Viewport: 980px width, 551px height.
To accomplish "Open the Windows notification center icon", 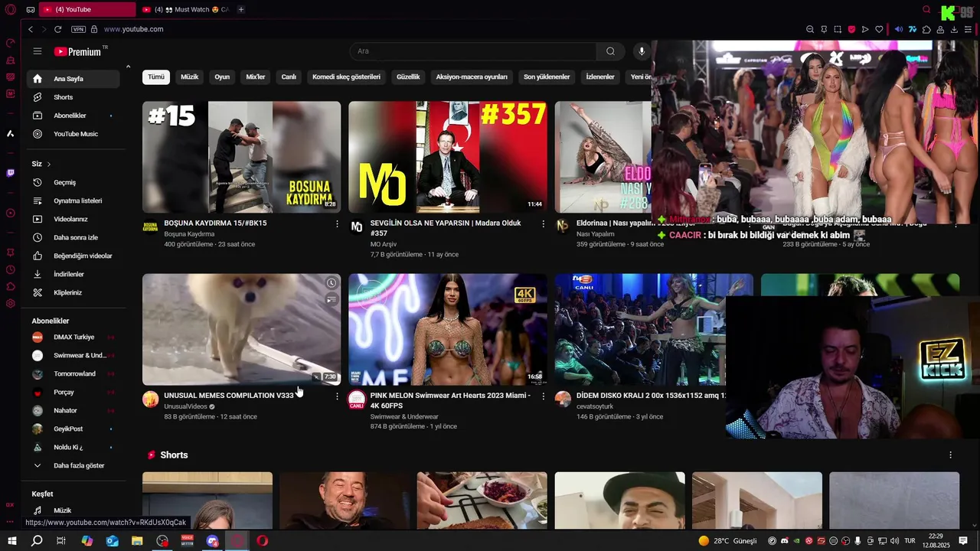I will [963, 541].
